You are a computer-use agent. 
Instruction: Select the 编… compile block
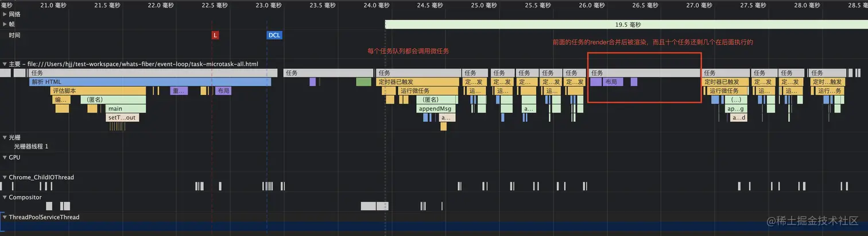(61, 99)
